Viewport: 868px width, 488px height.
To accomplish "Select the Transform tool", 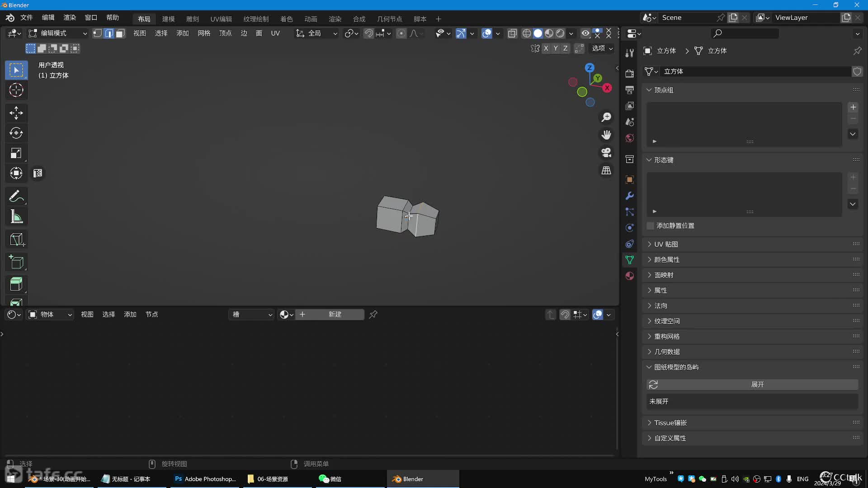I will coord(16,173).
